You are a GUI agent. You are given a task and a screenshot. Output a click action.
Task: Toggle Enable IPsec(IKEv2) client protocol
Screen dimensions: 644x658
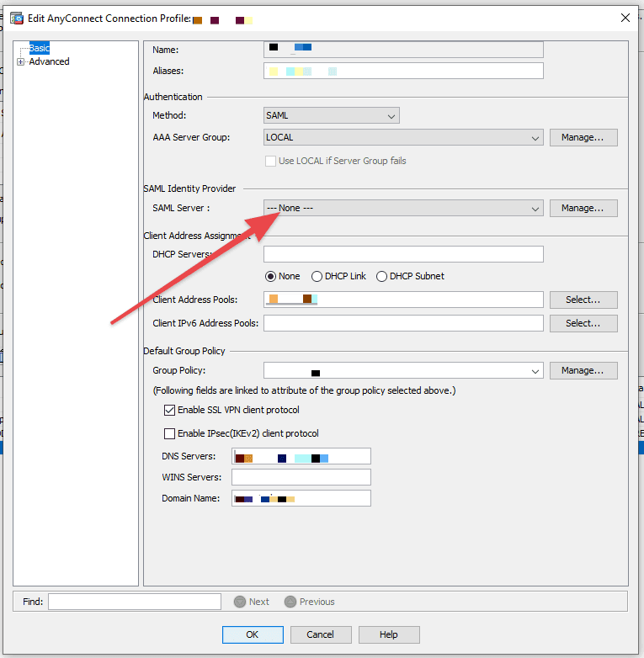[x=169, y=433]
